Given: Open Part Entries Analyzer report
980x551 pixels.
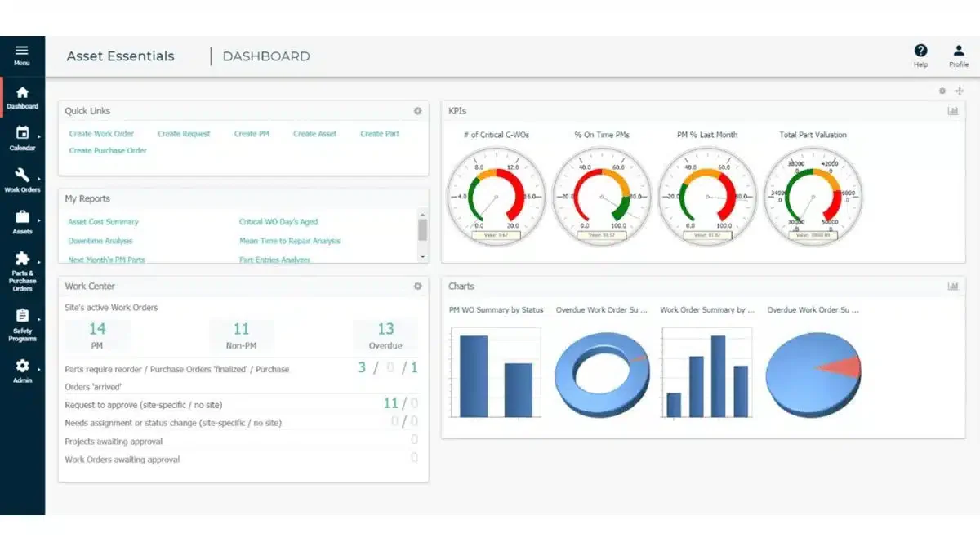Looking at the screenshot, I should pyautogui.click(x=274, y=260).
